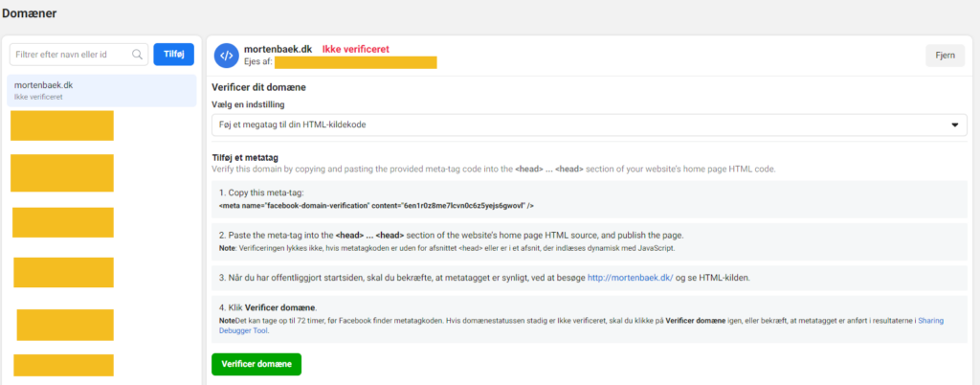Remove the domain with the Fjern button
The height and width of the screenshot is (385, 980).
coord(945,55)
